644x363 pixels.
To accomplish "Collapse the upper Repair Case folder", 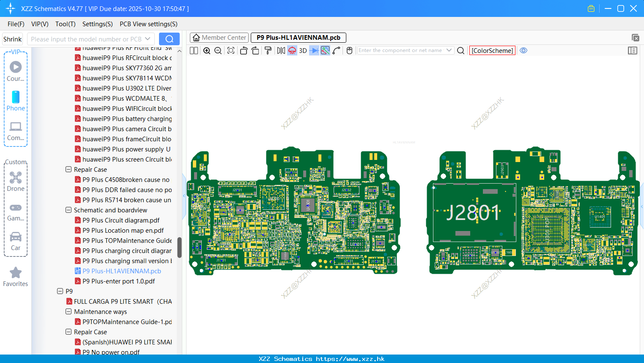I will (69, 169).
